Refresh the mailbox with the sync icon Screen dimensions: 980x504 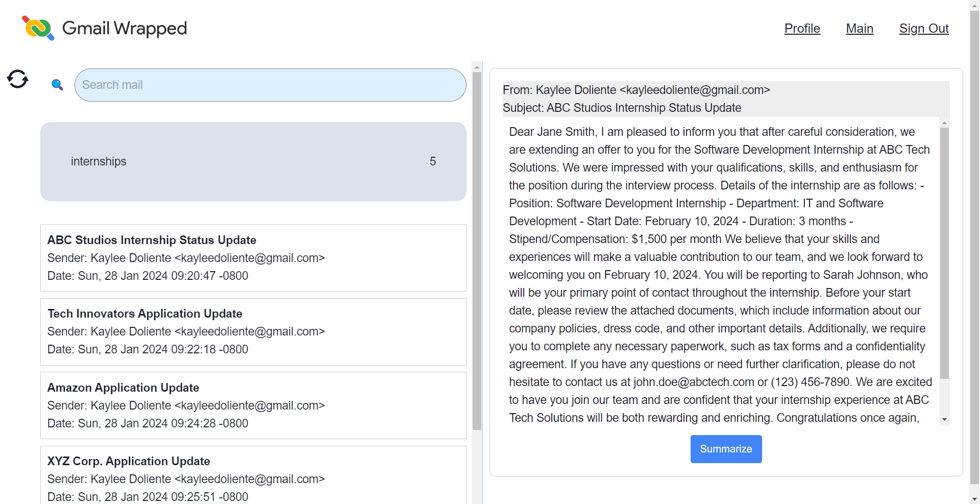(x=18, y=79)
